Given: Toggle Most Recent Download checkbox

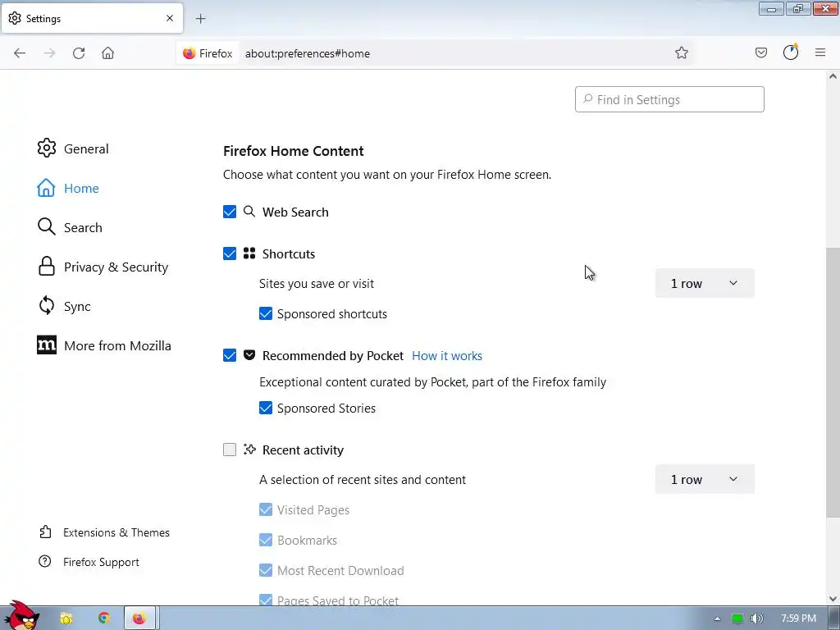Looking at the screenshot, I should pos(266,570).
